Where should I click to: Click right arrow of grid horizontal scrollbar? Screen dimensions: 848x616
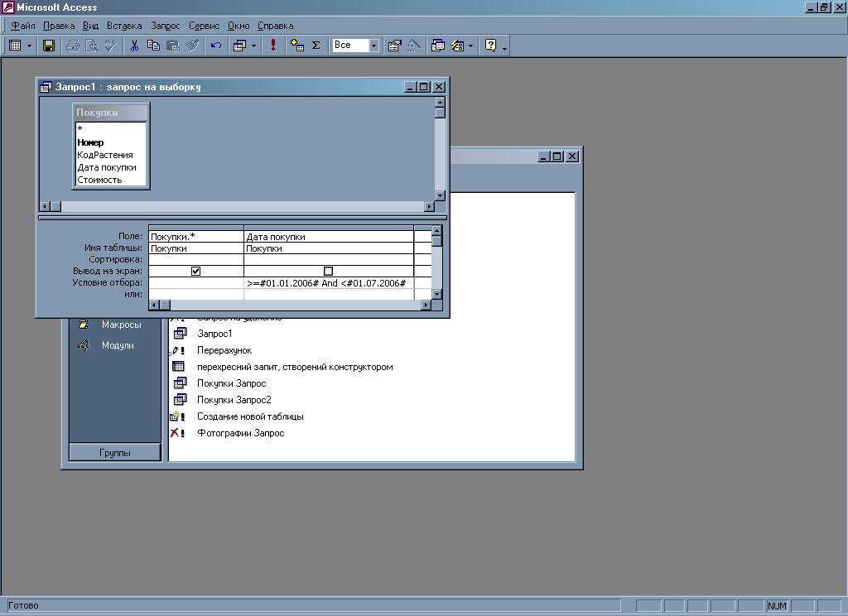[426, 305]
